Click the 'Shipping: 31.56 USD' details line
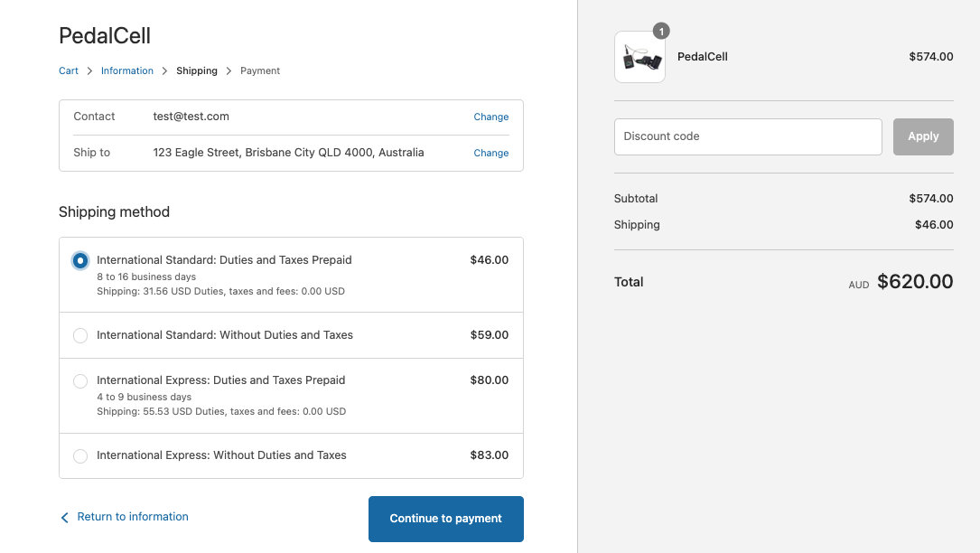The height and width of the screenshot is (553, 980). pyautogui.click(x=220, y=292)
